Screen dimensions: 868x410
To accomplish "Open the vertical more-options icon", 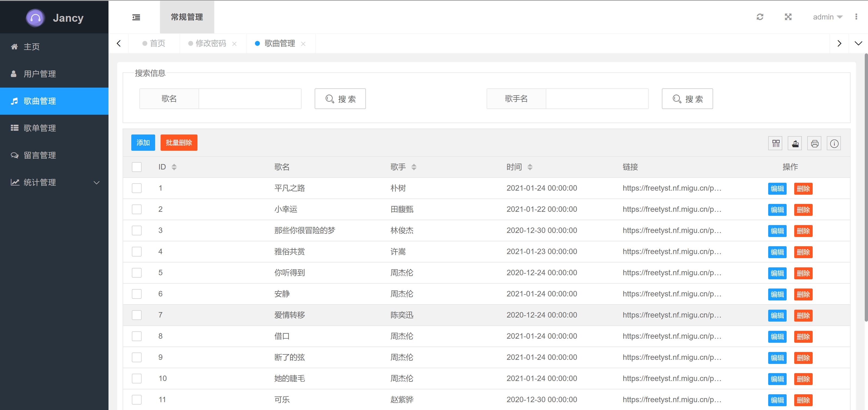I will tap(856, 17).
